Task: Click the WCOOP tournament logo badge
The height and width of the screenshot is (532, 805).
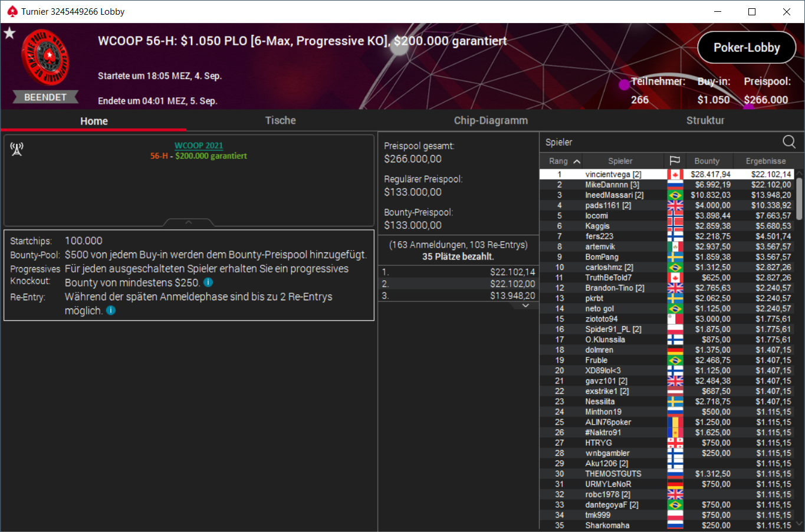Action: coord(45,58)
